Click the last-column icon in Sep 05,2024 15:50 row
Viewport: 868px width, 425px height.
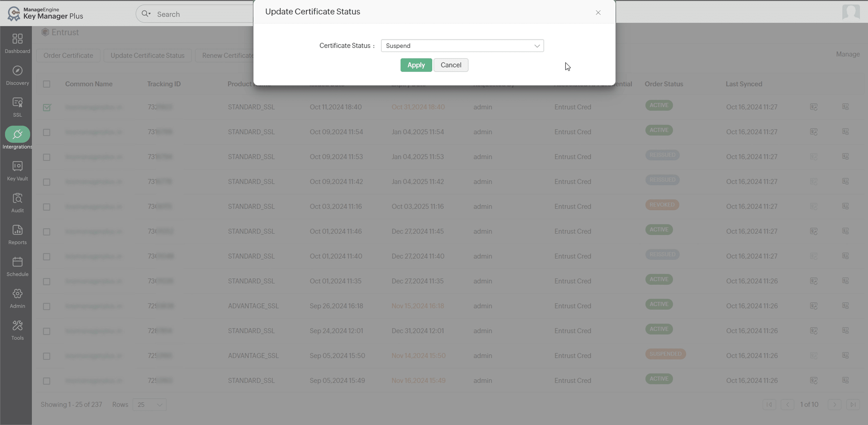coord(845,355)
